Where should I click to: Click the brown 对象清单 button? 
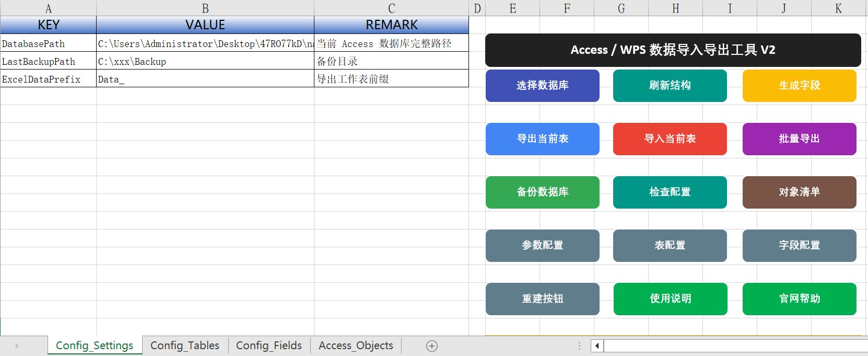tap(799, 192)
